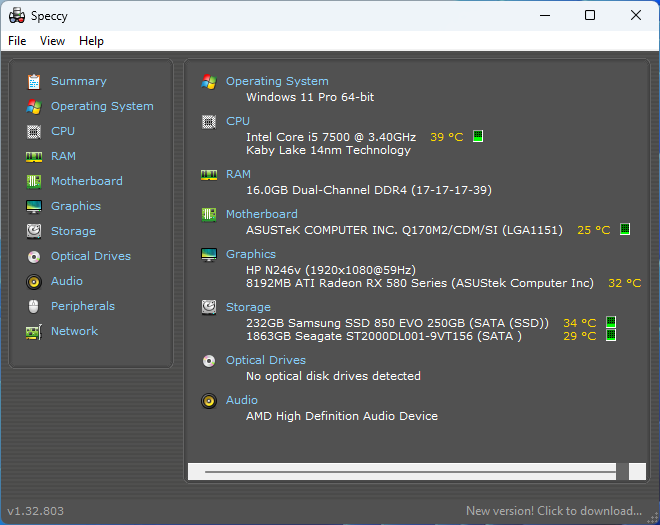660x525 pixels.
Task: Click the Optical Drives disc icon in sidebar
Action: [34, 256]
